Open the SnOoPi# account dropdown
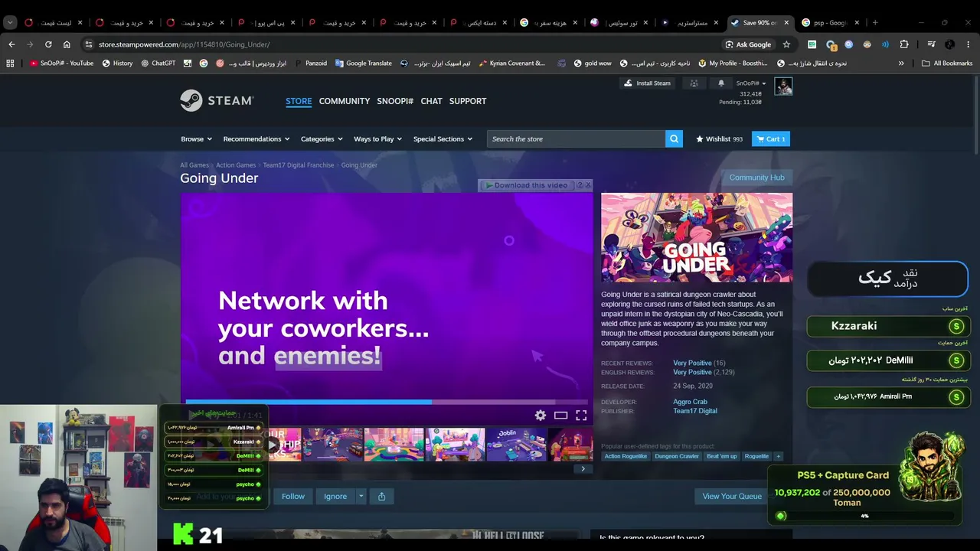 (x=751, y=83)
